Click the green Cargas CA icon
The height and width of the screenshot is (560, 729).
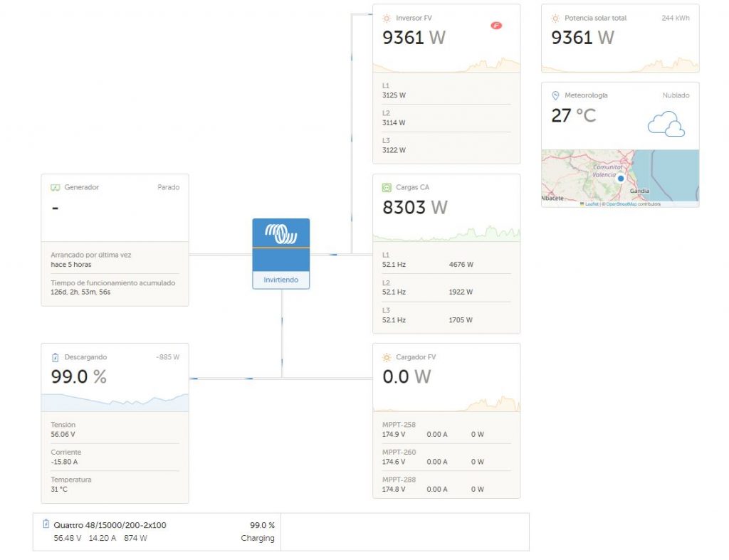(x=387, y=188)
